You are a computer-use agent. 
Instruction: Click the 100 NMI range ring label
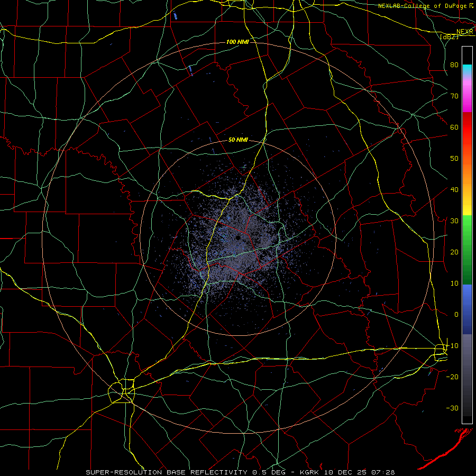click(x=237, y=42)
